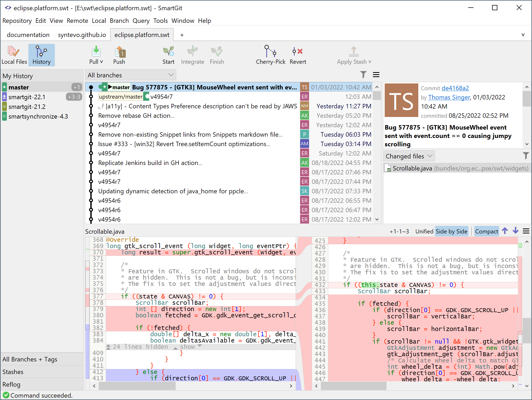
Task: Open the All branches dropdown
Action: click(x=131, y=75)
